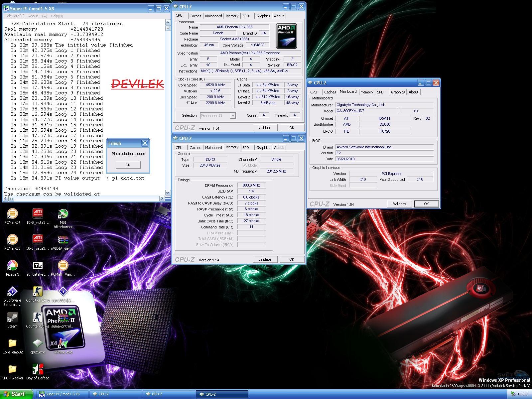Click the CAS# Latency 6.0 clocks value

(251, 198)
